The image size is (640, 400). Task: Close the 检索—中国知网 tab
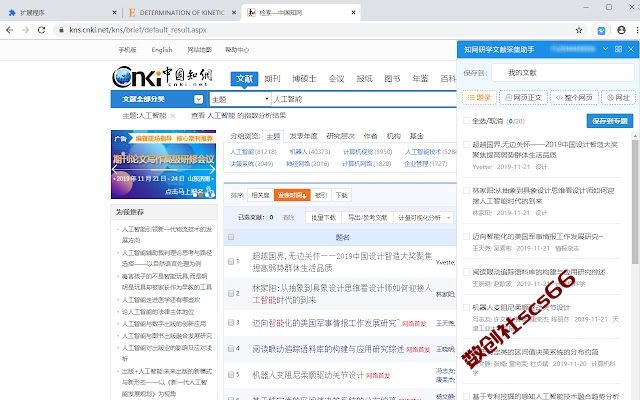click(x=353, y=13)
